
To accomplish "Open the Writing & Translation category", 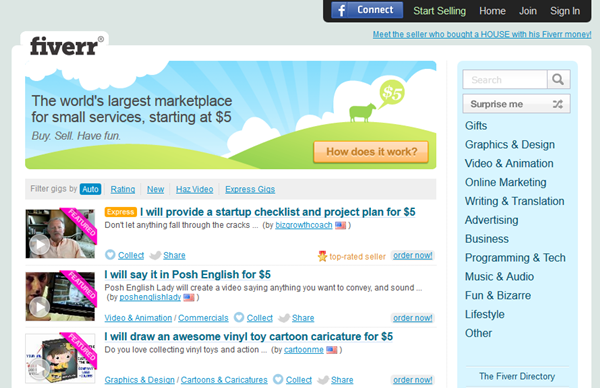I will coord(514,201).
